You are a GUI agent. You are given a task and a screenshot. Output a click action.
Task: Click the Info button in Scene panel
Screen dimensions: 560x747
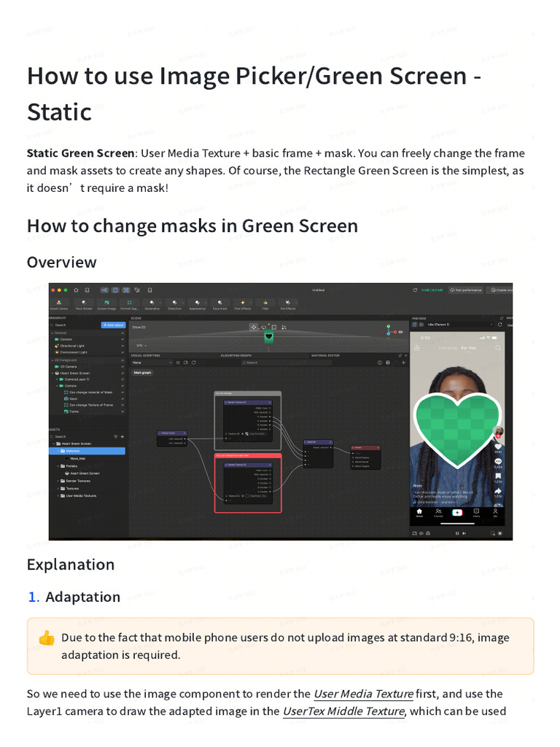[x=141, y=345]
